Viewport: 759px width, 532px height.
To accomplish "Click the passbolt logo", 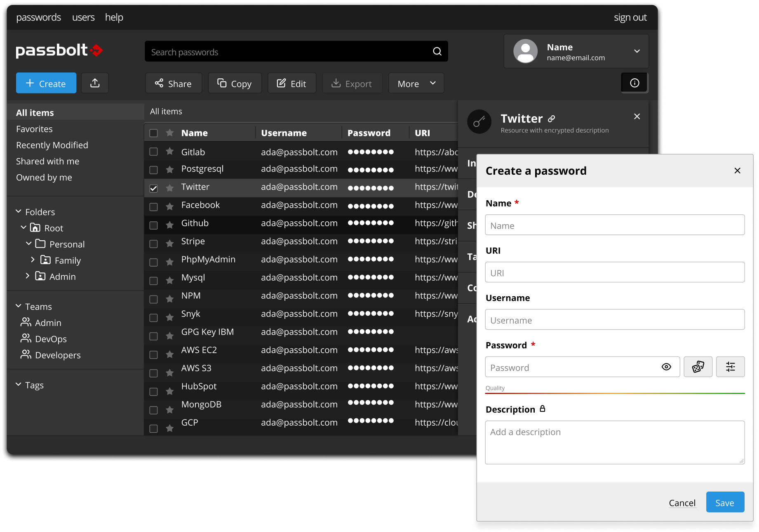I will click(59, 51).
